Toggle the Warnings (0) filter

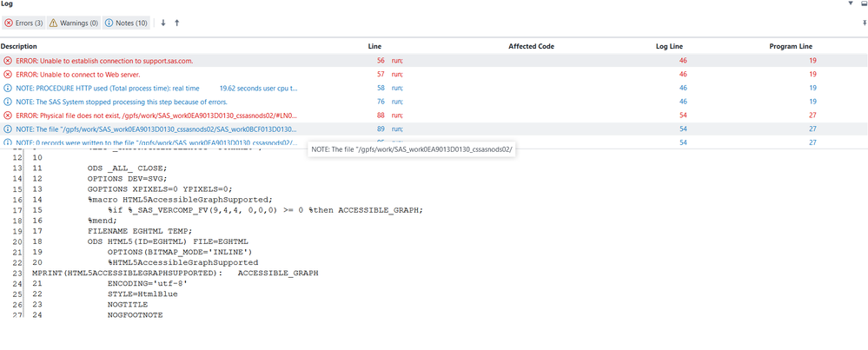(74, 23)
